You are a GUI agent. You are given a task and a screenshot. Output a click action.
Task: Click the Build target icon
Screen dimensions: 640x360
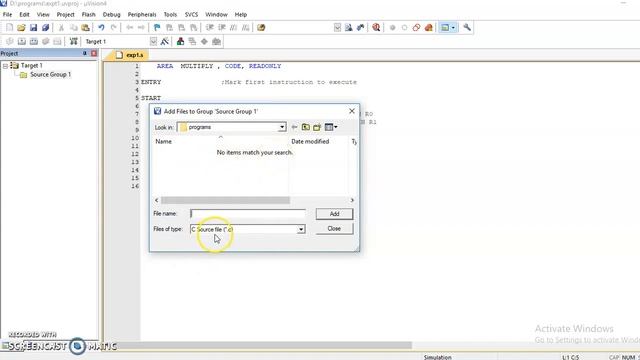pyautogui.click(x=22, y=42)
